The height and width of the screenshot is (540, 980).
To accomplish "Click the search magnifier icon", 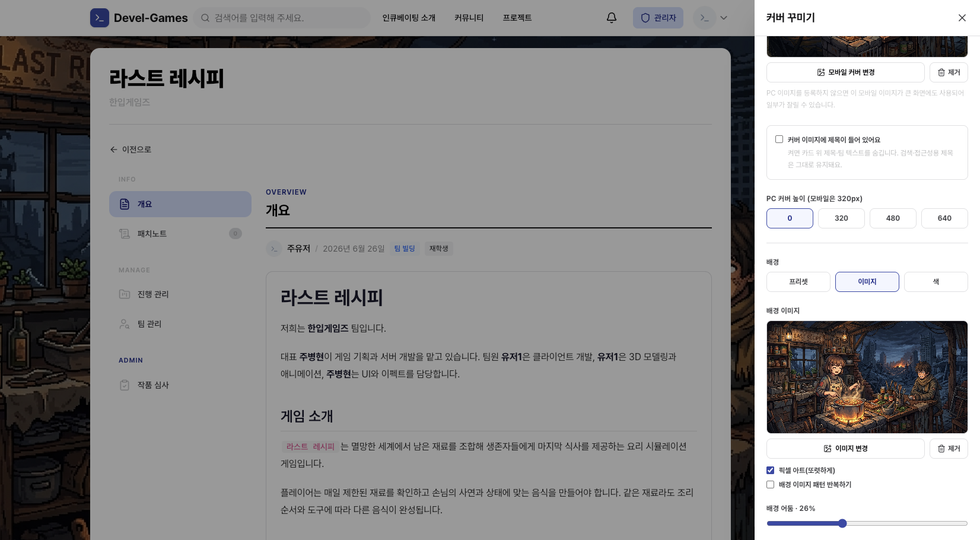I will pos(205,18).
